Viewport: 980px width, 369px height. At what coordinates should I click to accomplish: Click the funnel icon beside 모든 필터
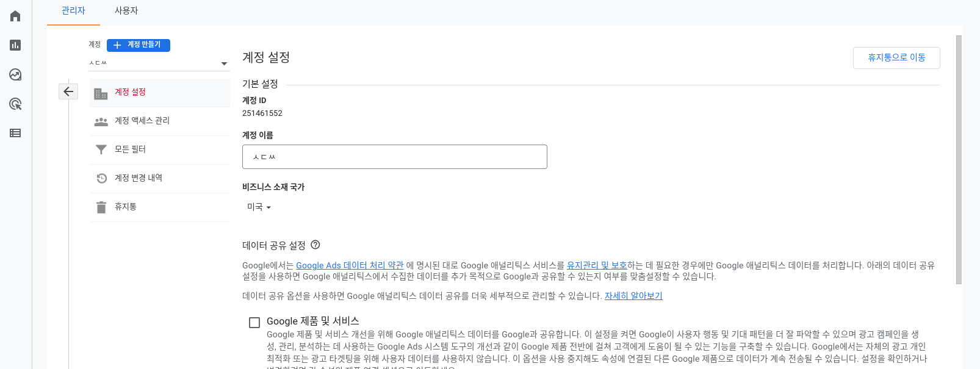[x=101, y=149]
